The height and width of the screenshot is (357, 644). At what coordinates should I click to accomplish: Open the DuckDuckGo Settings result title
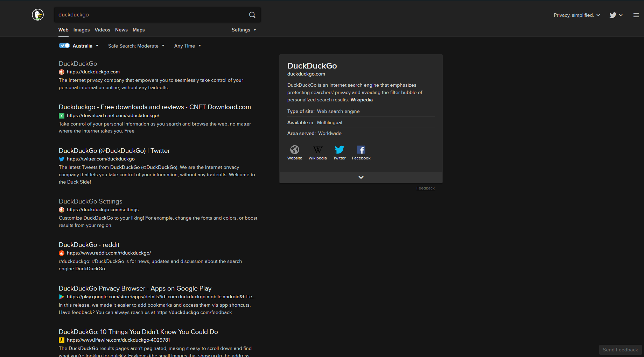tap(91, 201)
